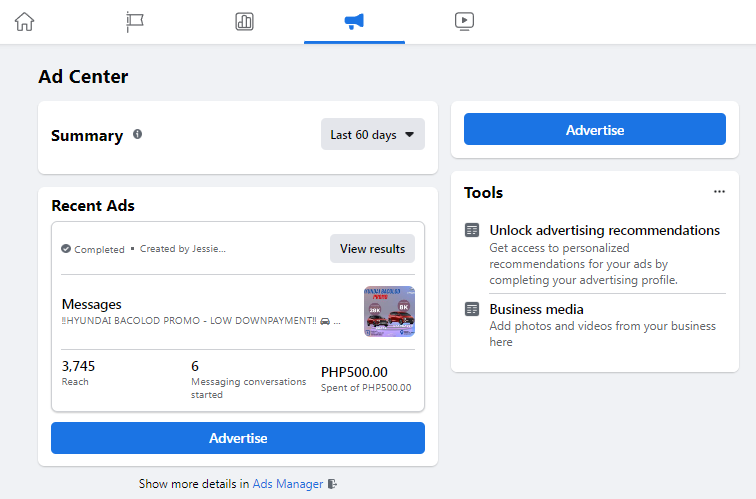The width and height of the screenshot is (756, 499).
Task: Click View results for the completed ad
Action: 372,249
